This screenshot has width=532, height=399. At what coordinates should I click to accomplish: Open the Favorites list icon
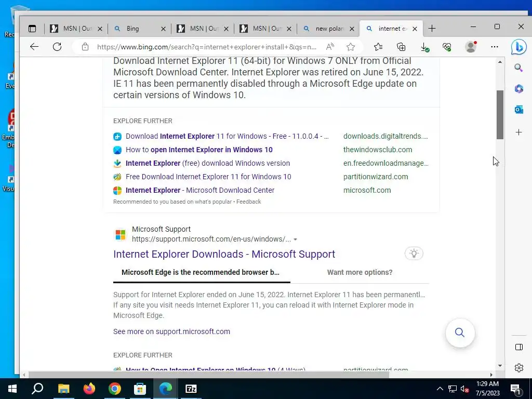tap(378, 47)
